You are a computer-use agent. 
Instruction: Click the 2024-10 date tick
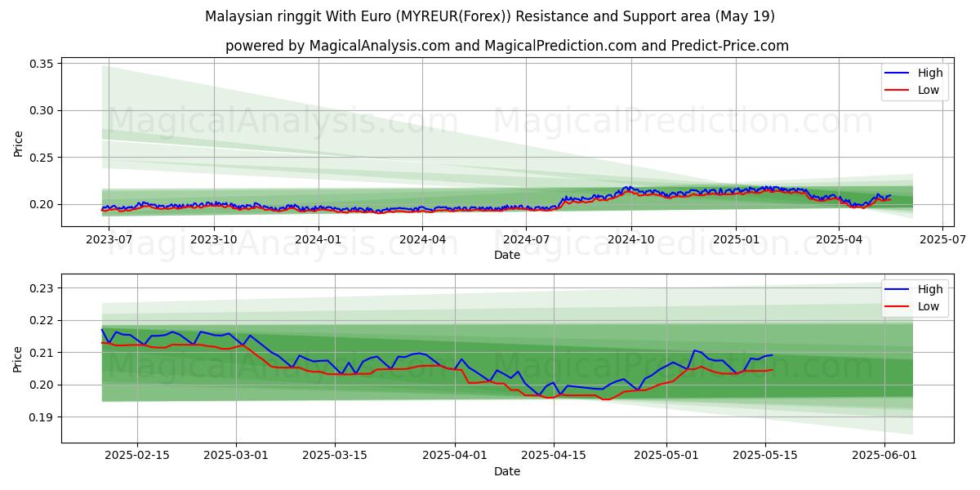pyautogui.click(x=630, y=240)
